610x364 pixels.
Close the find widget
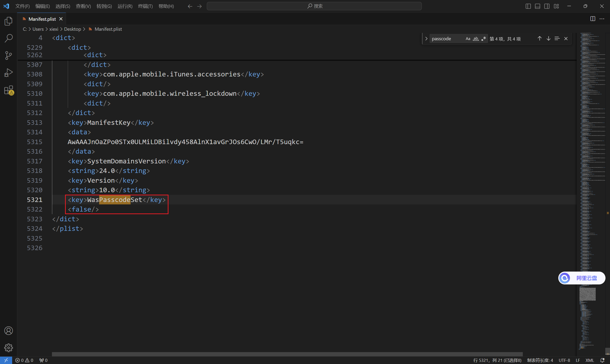point(566,39)
